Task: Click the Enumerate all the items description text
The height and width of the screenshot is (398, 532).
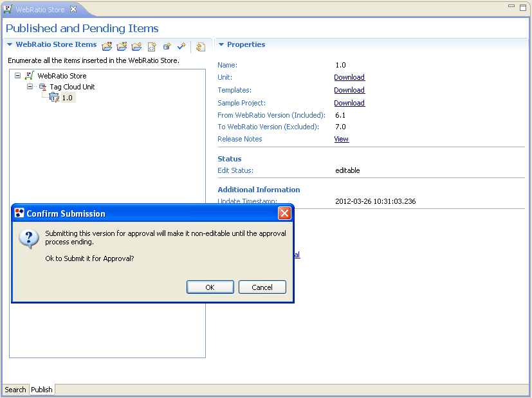Action: tap(94, 60)
